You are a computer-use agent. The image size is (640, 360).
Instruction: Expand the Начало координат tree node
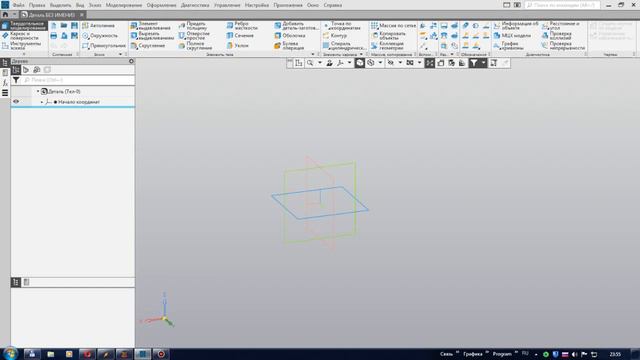tap(42, 102)
